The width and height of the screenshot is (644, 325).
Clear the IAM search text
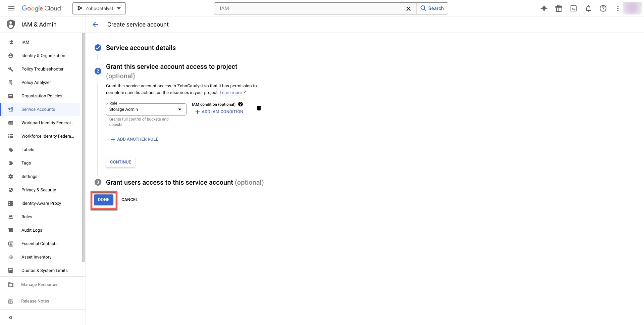(409, 9)
